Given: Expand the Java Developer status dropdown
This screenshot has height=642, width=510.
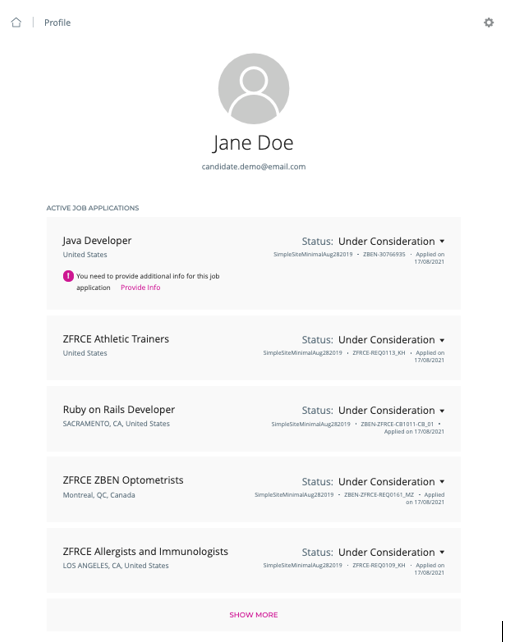Looking at the screenshot, I should 442,241.
